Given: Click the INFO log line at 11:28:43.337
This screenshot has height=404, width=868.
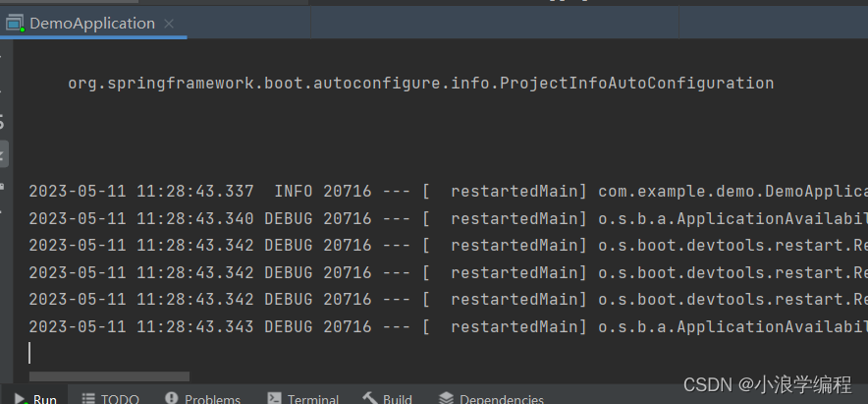Looking at the screenshot, I should coord(449,192).
